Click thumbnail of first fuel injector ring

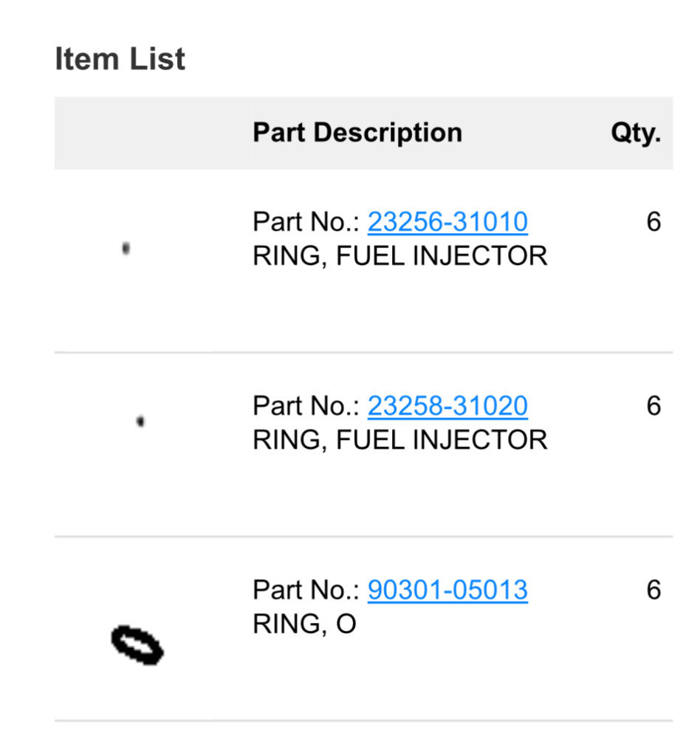[126, 249]
